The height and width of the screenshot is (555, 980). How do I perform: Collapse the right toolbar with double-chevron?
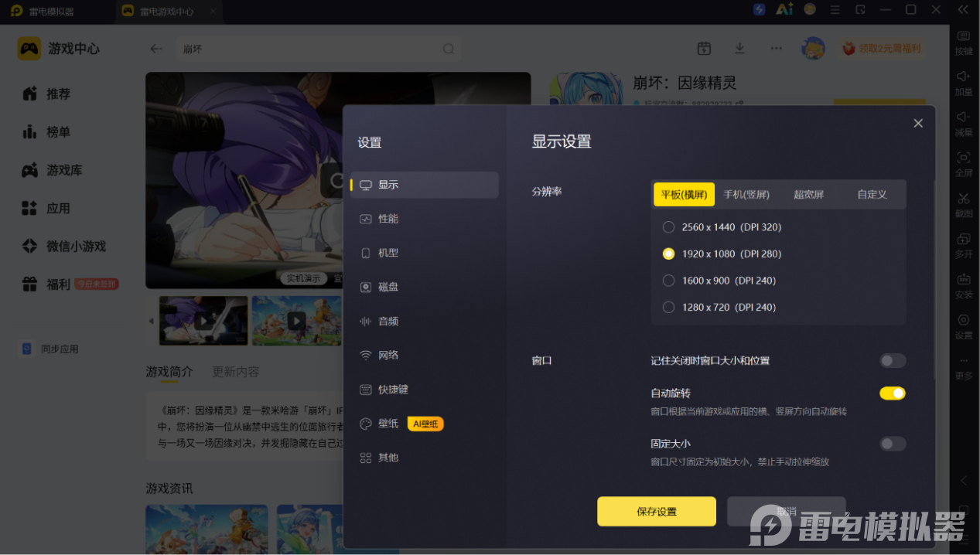[963, 9]
